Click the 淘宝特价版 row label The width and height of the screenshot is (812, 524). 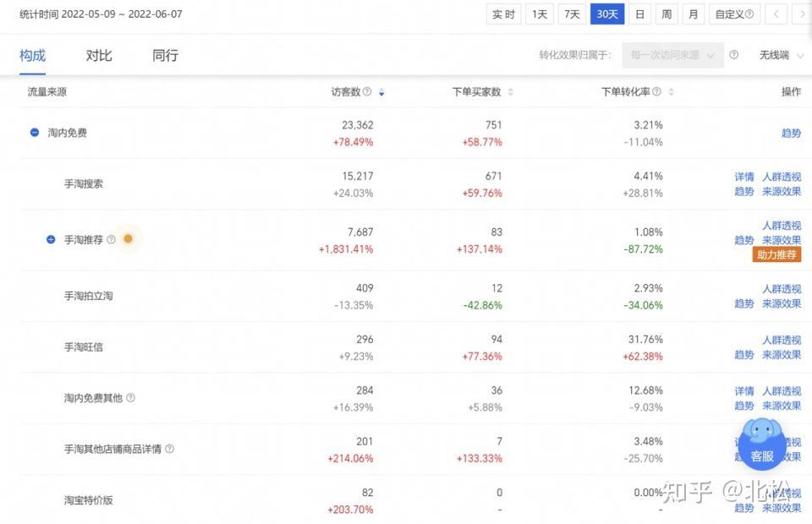point(88,499)
